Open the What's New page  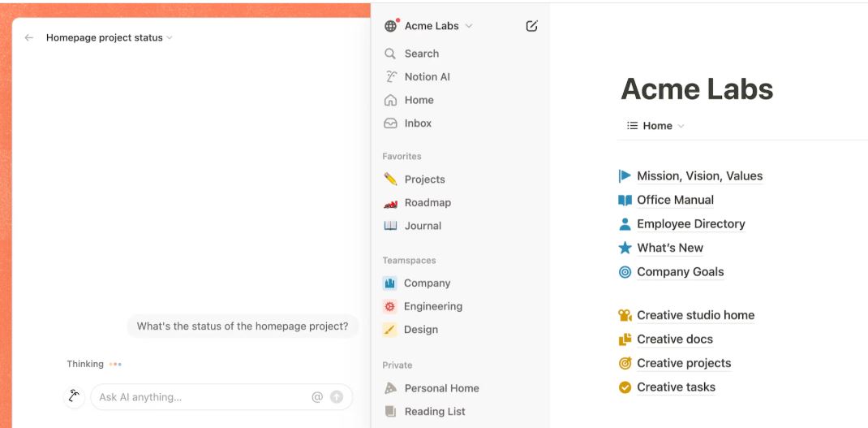tap(670, 248)
